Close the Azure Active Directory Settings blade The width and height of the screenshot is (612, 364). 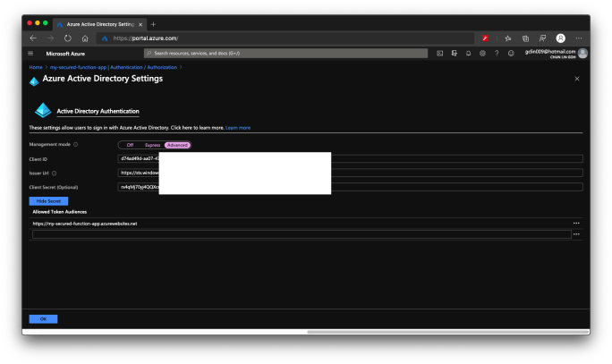tap(577, 79)
